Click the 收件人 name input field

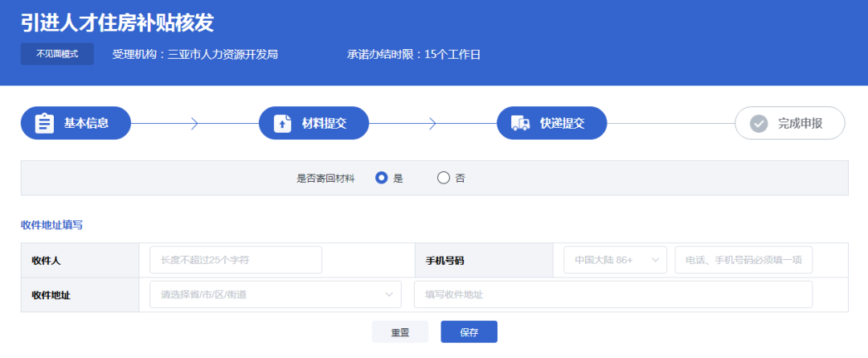(235, 260)
